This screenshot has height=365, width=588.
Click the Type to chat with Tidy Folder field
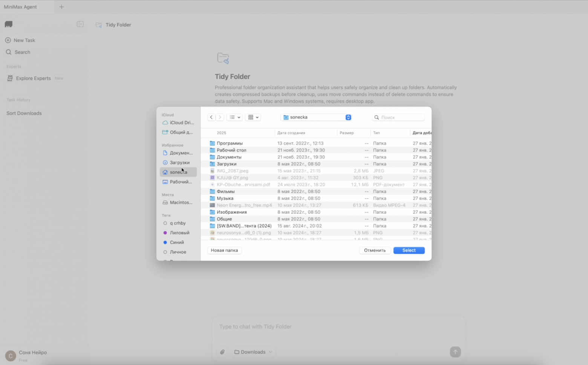pos(338,327)
